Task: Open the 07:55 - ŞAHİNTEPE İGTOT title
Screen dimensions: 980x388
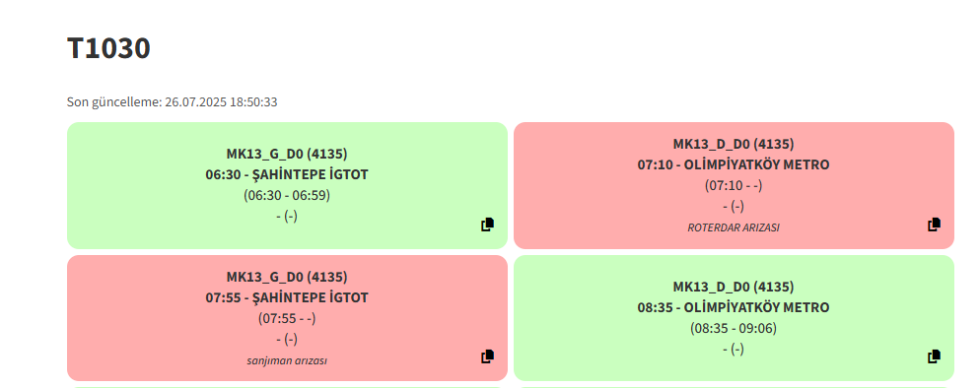Action: coord(287,297)
